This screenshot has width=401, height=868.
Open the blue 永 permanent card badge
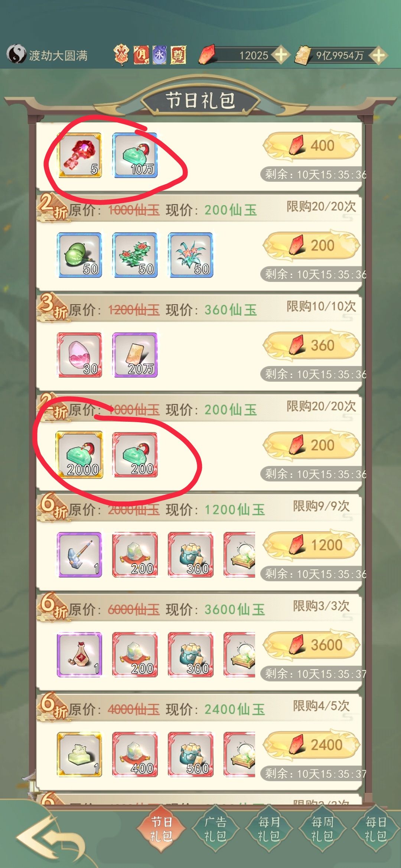pos(159,55)
